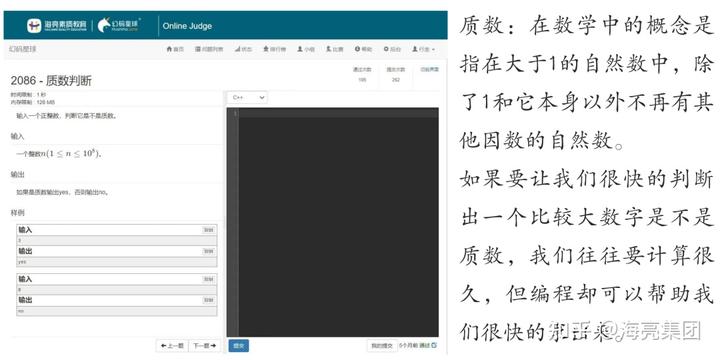
Task: Expand the user account dropdown in navbar
Action: point(423,49)
